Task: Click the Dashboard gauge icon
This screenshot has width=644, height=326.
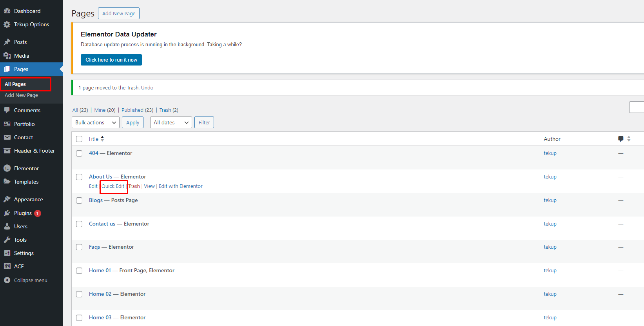Action: click(7, 11)
